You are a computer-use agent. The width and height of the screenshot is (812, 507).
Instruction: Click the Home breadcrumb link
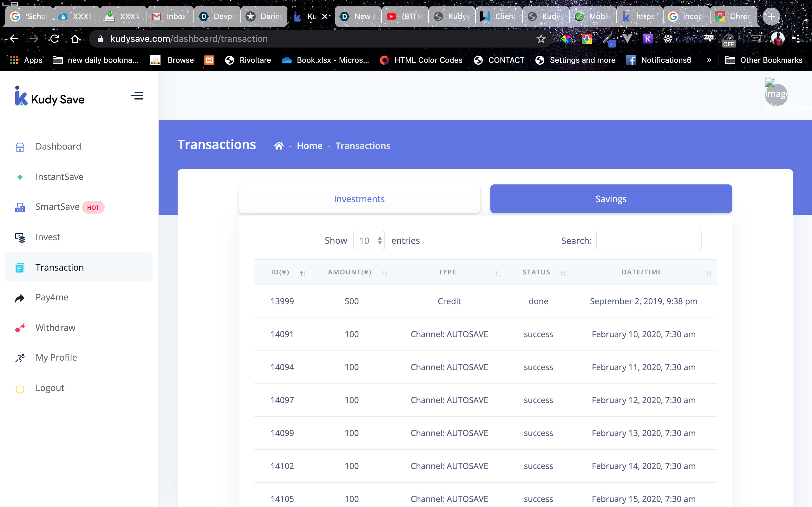(309, 146)
